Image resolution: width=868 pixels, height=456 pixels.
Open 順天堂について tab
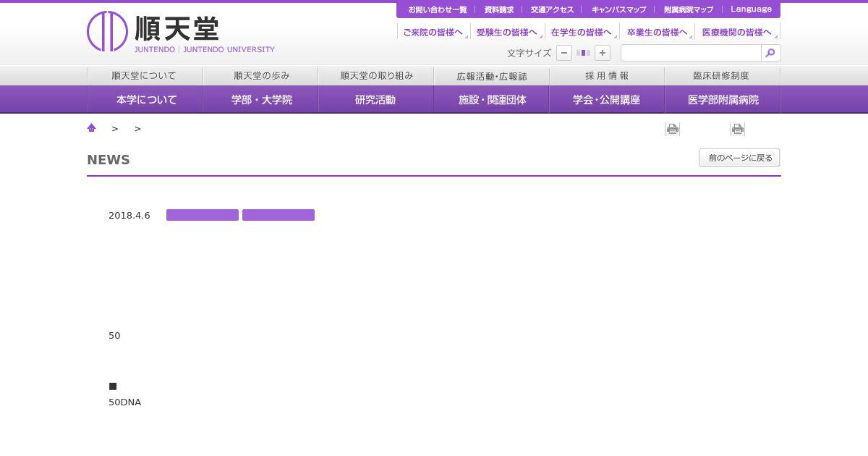pyautogui.click(x=145, y=75)
